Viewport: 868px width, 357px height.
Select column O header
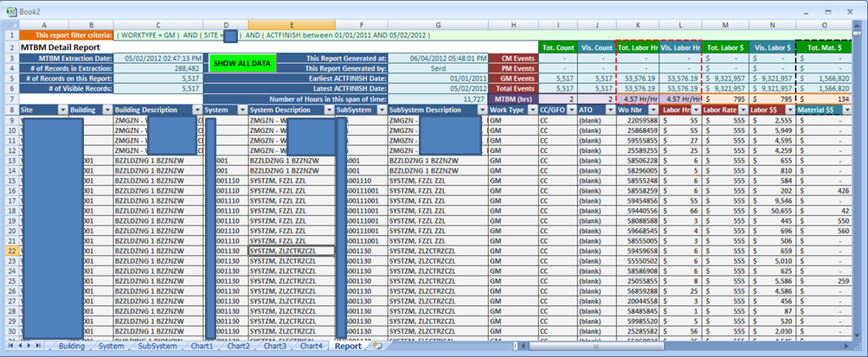coord(824,25)
